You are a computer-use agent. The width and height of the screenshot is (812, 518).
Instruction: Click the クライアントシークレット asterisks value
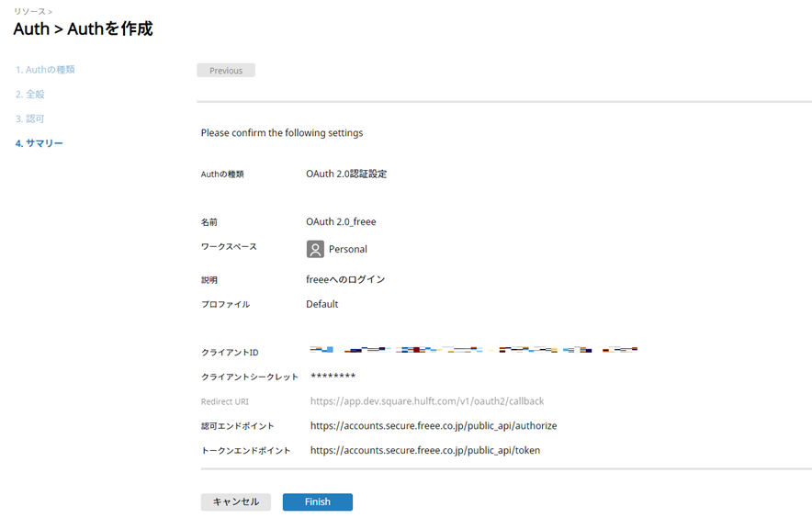tap(333, 377)
